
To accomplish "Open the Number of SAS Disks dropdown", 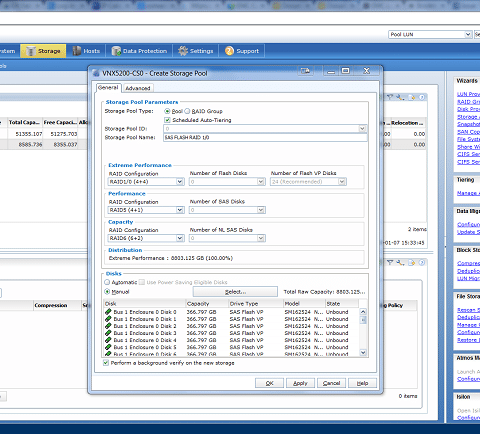I will tap(261, 210).
